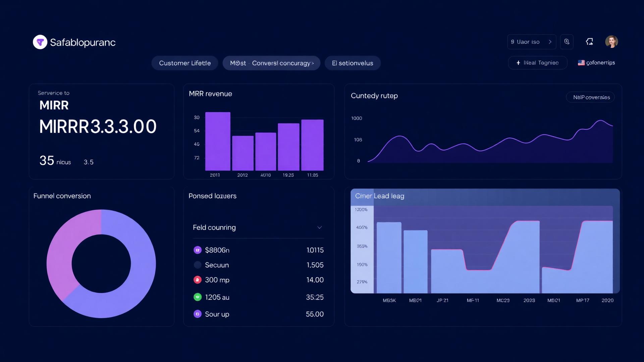This screenshot has height=362, width=644.
Task: Open the phone/call icon near user search
Action: coord(567,42)
